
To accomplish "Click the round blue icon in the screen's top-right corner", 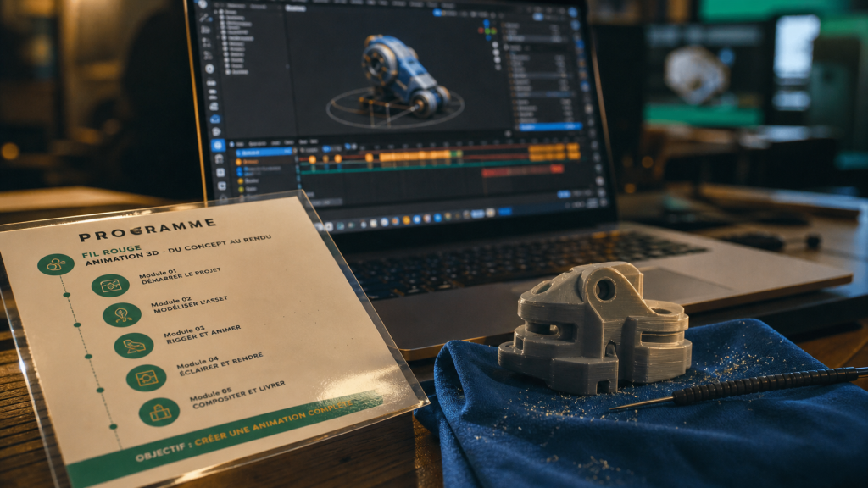I will pos(573,12).
